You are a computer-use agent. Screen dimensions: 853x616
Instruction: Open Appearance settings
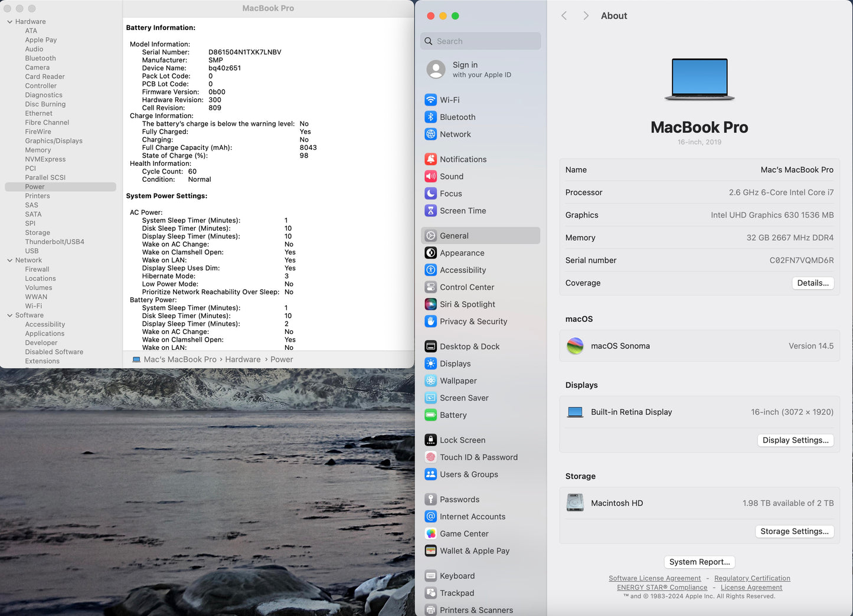[x=462, y=253]
